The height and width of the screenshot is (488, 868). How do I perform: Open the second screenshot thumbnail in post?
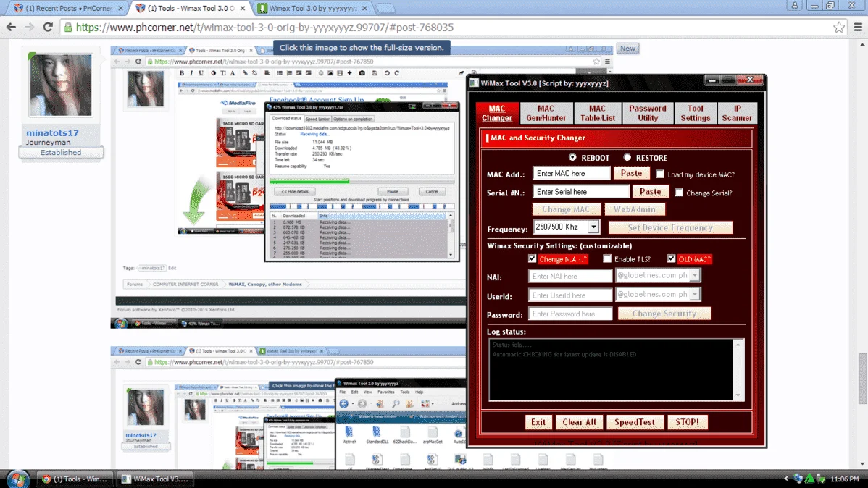(x=288, y=408)
